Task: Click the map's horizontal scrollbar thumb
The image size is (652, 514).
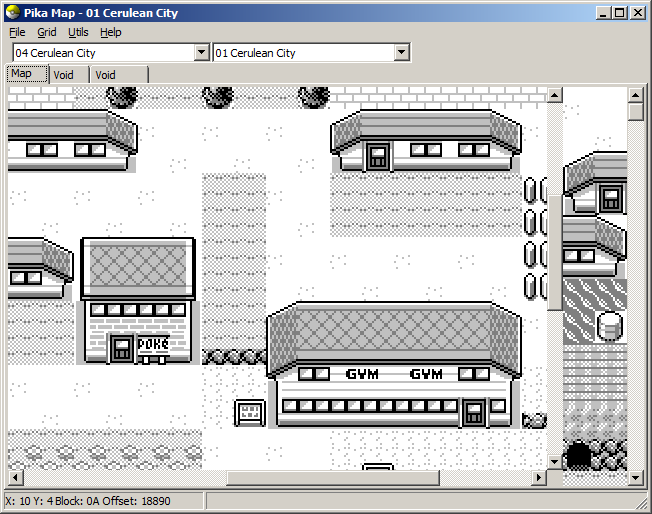Action: click(x=333, y=478)
